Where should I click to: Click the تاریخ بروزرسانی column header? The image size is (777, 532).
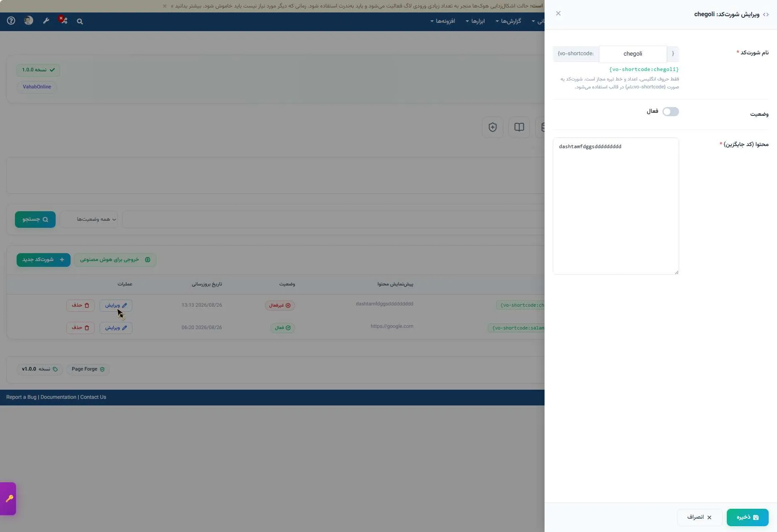coord(207,284)
